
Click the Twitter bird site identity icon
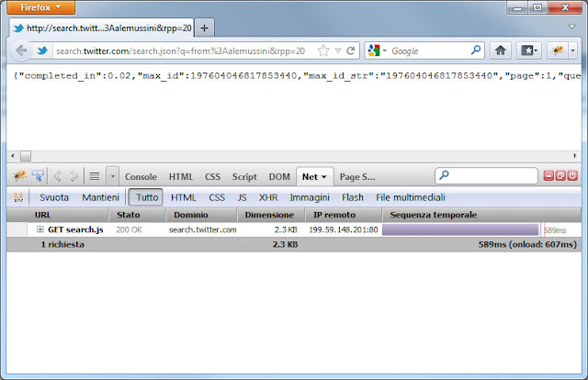[x=42, y=50]
